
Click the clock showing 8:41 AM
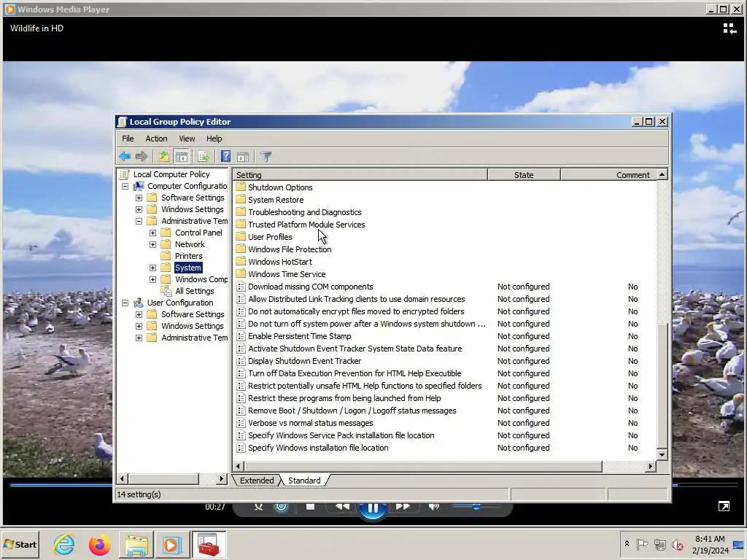pos(710,539)
